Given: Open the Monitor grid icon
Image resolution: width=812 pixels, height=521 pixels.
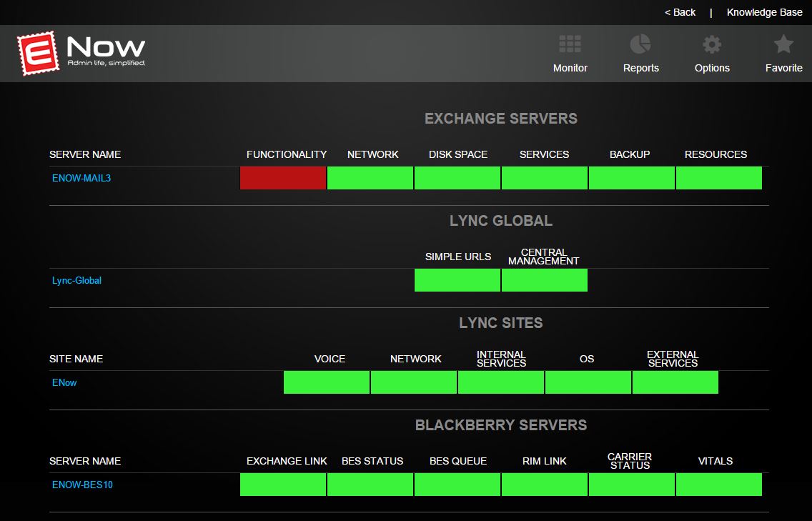Looking at the screenshot, I should 570,44.
